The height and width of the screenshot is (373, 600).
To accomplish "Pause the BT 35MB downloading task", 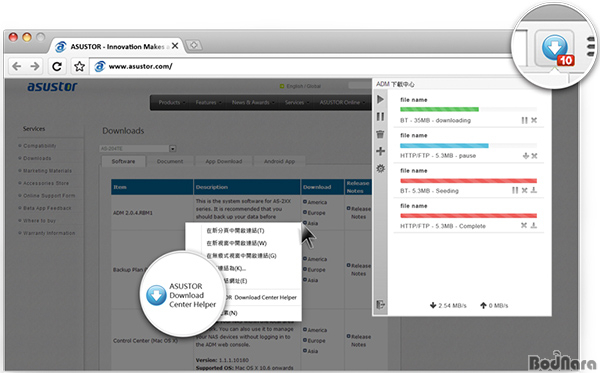I will click(x=524, y=120).
